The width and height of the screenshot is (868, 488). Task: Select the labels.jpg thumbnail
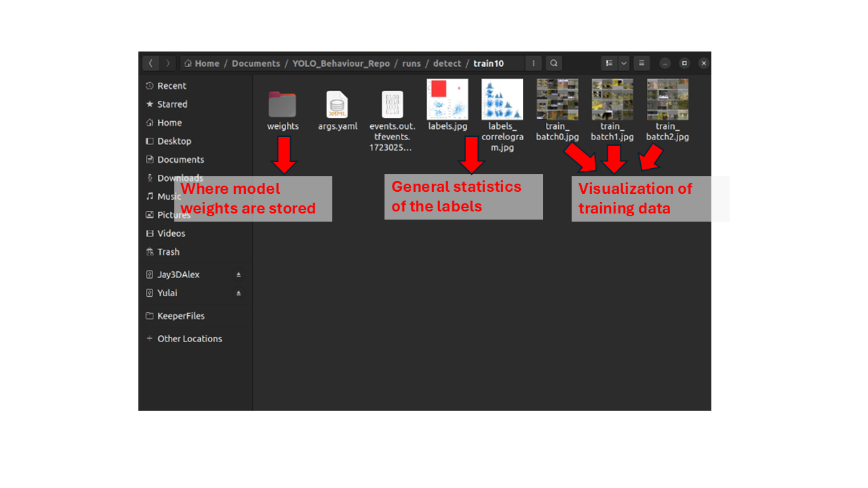[x=448, y=99]
